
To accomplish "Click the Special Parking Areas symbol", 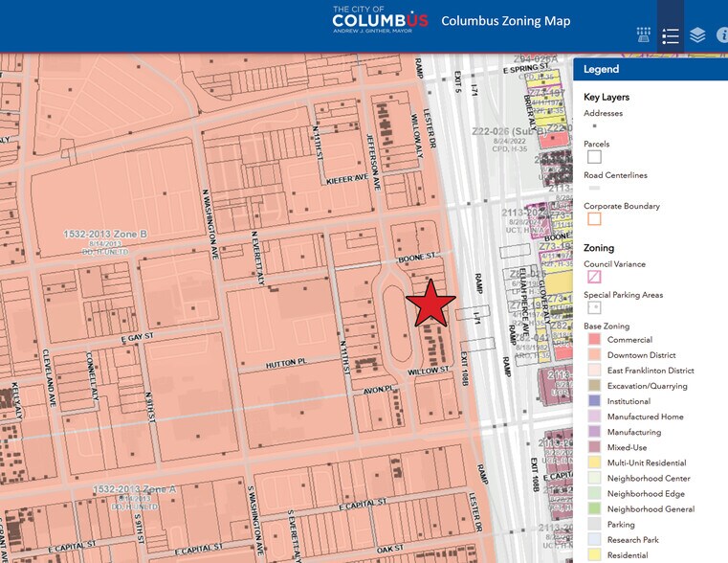I will [x=594, y=308].
